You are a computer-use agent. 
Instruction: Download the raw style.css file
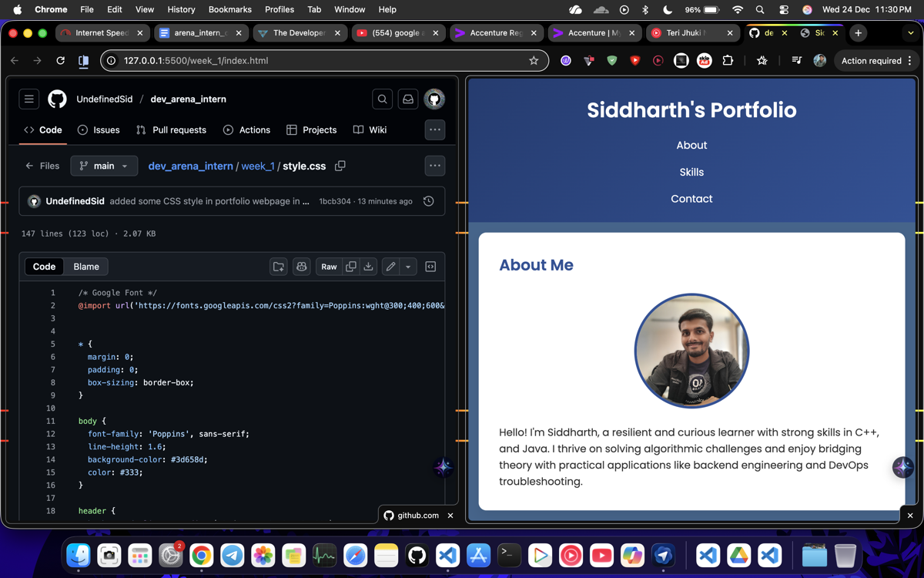369,267
